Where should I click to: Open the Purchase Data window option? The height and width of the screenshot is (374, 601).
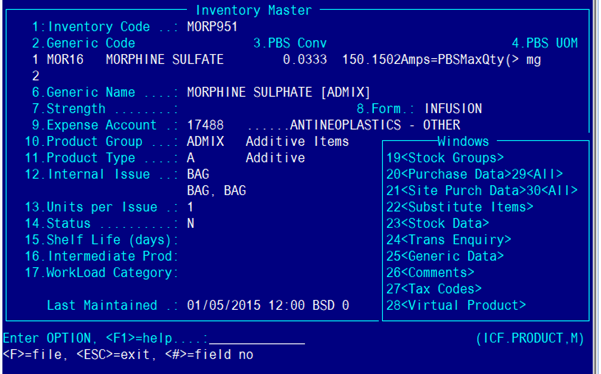[449, 174]
